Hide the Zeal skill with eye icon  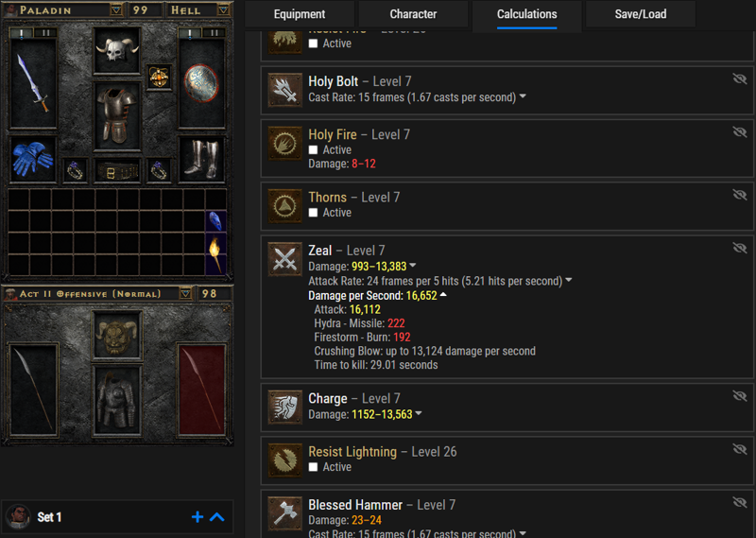740,248
